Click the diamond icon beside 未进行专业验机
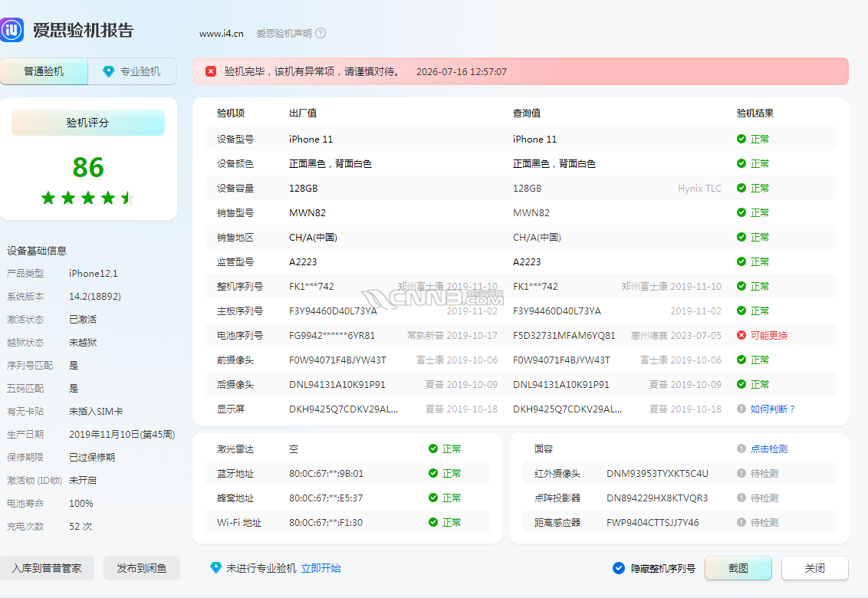The height and width of the screenshot is (598, 868). (216, 567)
